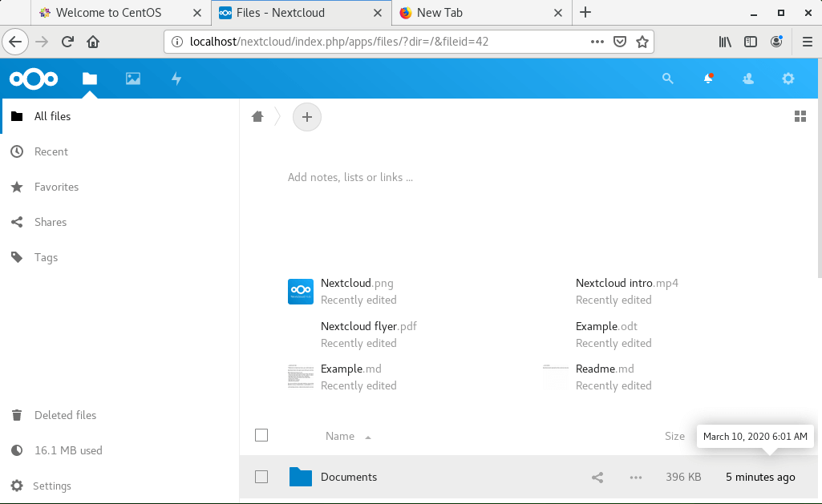
Task: Select Favorites in the sidebar
Action: tap(56, 187)
